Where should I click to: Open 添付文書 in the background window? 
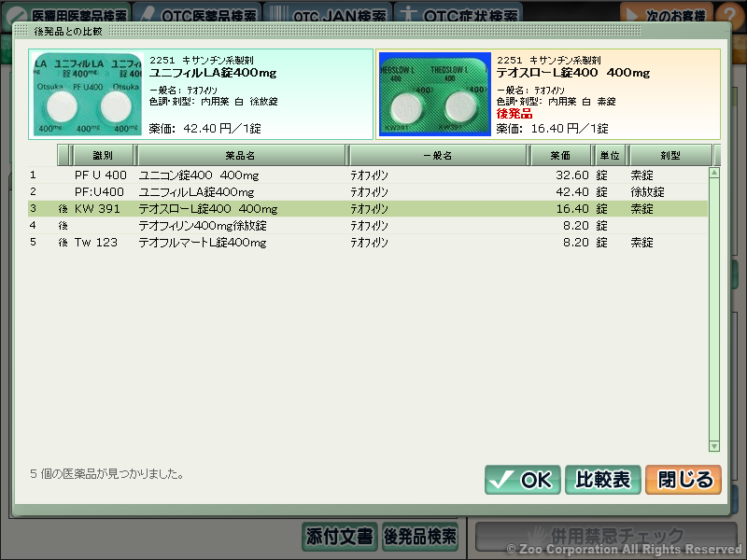pos(340,537)
